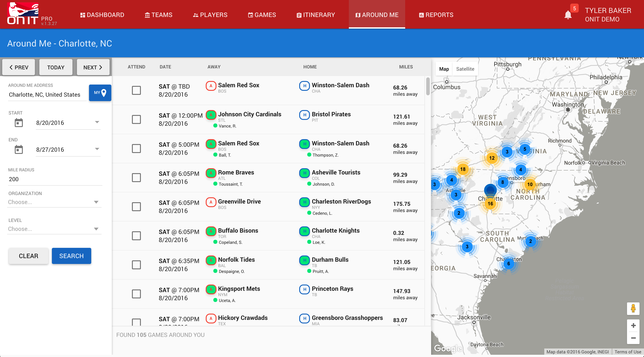Click the START date calendar icon

tap(19, 122)
